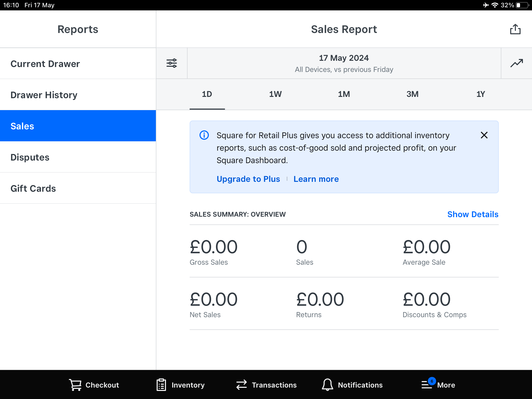The height and width of the screenshot is (399, 532).
Task: Open the Checkout screen
Action: click(94, 385)
